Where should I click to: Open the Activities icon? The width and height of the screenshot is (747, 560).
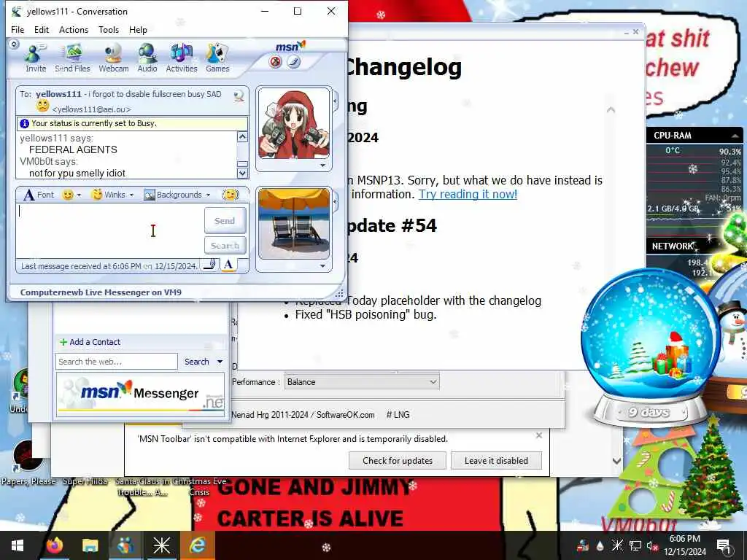pos(182,58)
